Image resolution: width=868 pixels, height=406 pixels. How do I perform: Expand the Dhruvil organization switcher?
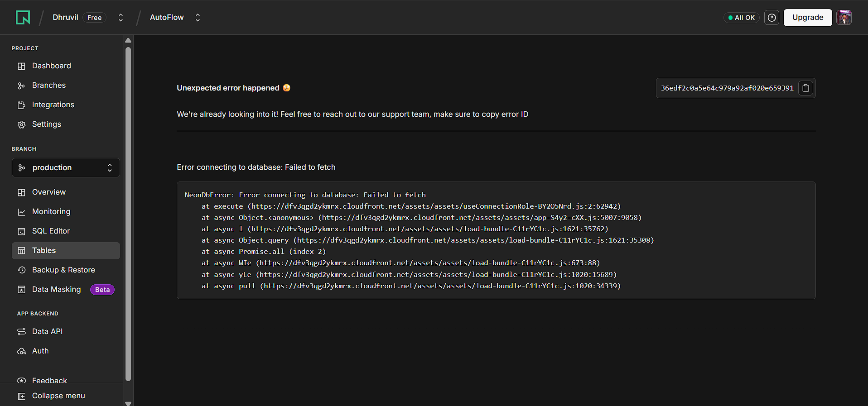121,18
